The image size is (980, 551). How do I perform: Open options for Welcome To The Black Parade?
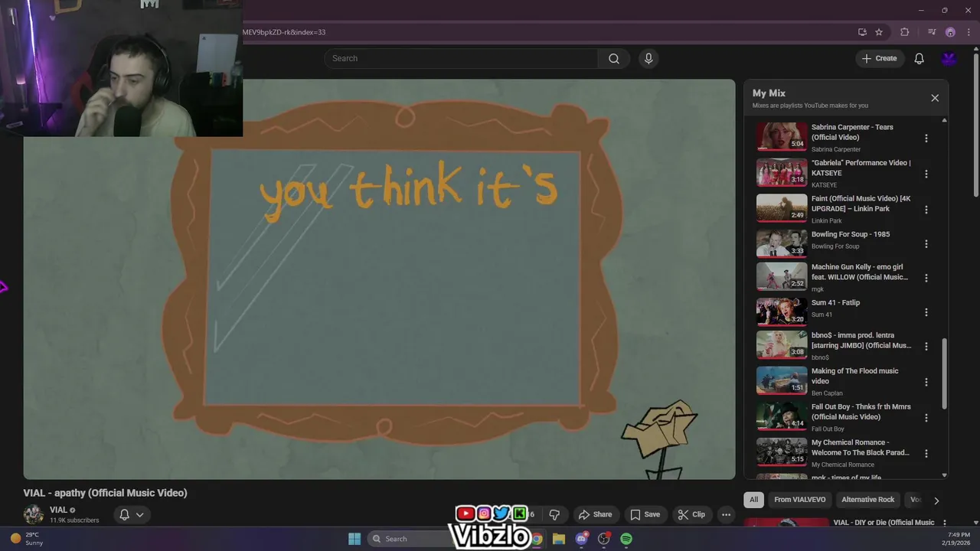[x=926, y=453]
